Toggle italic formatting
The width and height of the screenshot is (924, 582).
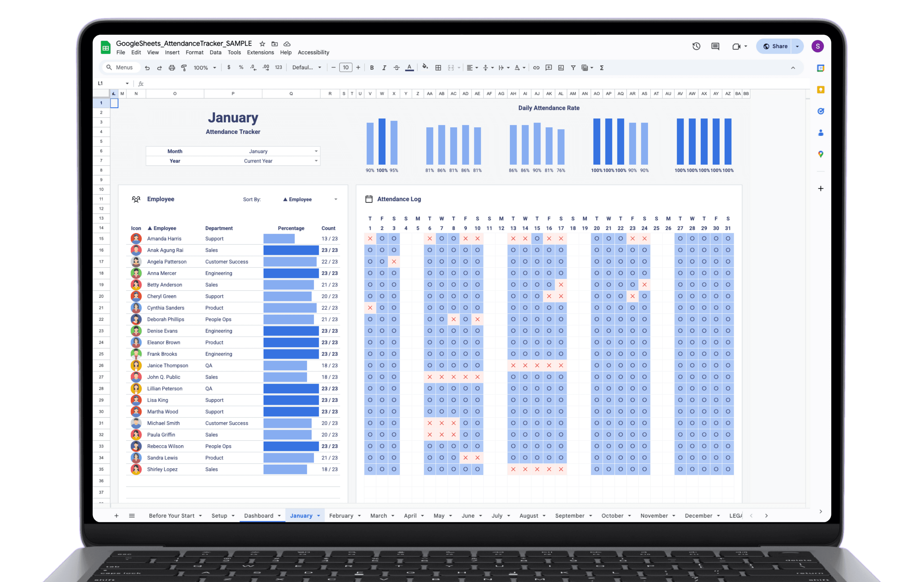tap(384, 67)
